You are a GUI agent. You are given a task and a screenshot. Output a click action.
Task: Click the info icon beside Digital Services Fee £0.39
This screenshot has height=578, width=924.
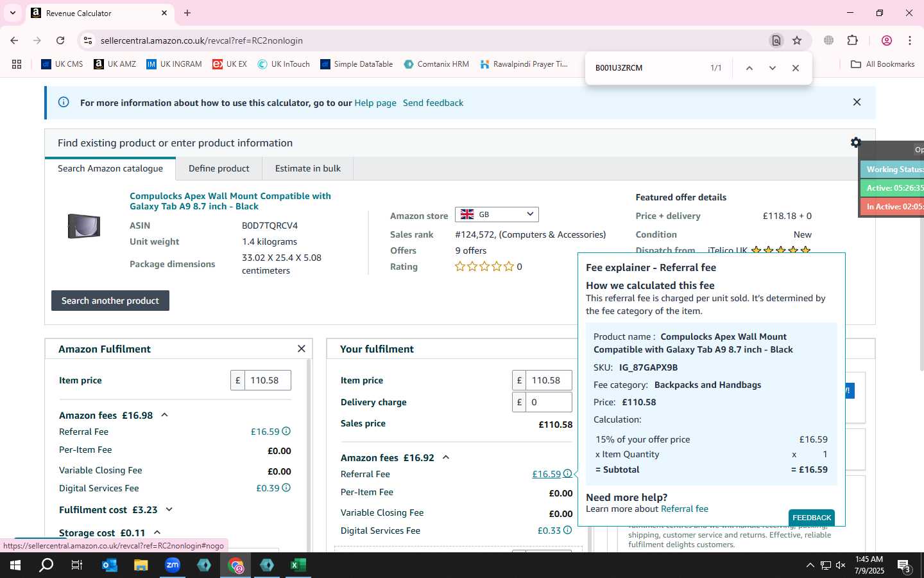click(286, 488)
